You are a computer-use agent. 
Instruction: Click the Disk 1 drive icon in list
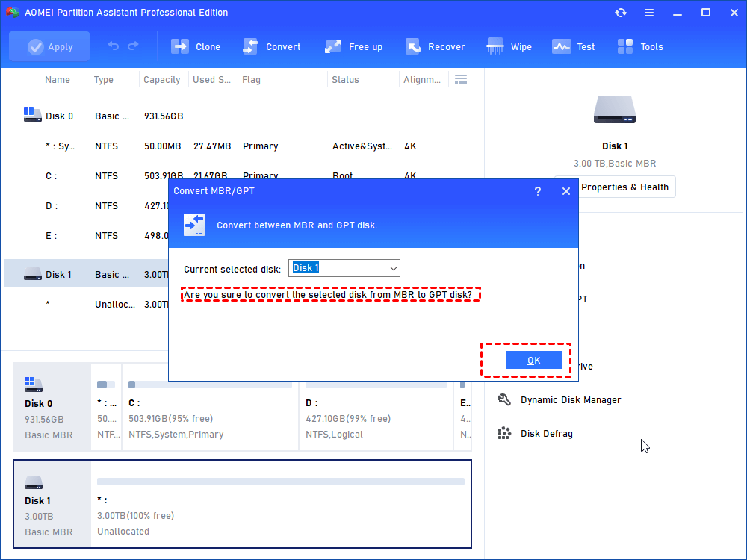point(32,274)
